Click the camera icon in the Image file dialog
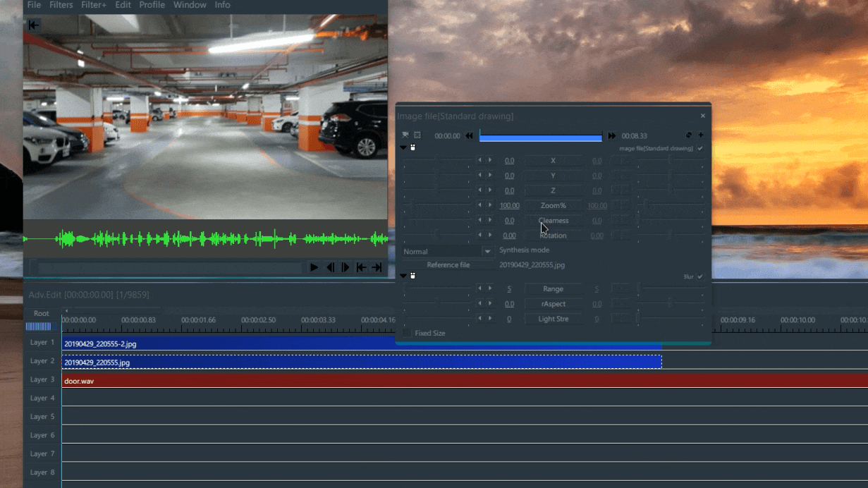Viewport: 868px width, 488px height. pyautogui.click(x=405, y=135)
